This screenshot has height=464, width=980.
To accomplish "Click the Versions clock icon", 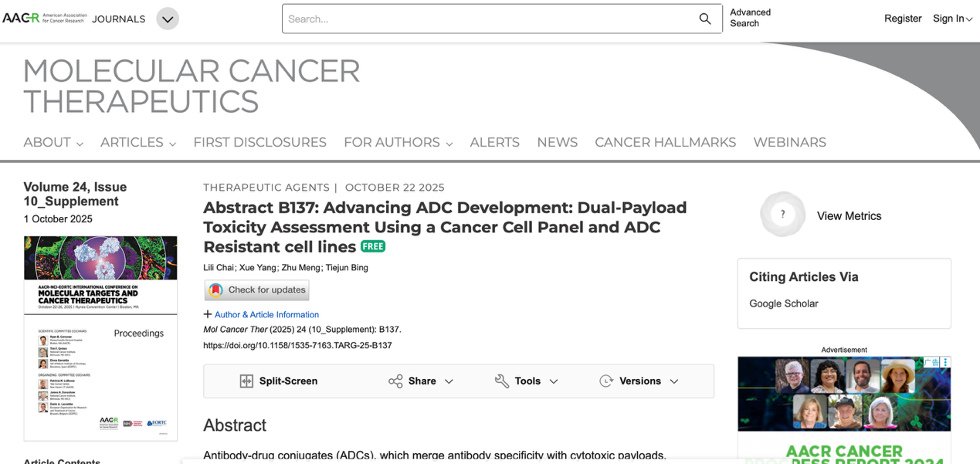I will click(606, 381).
